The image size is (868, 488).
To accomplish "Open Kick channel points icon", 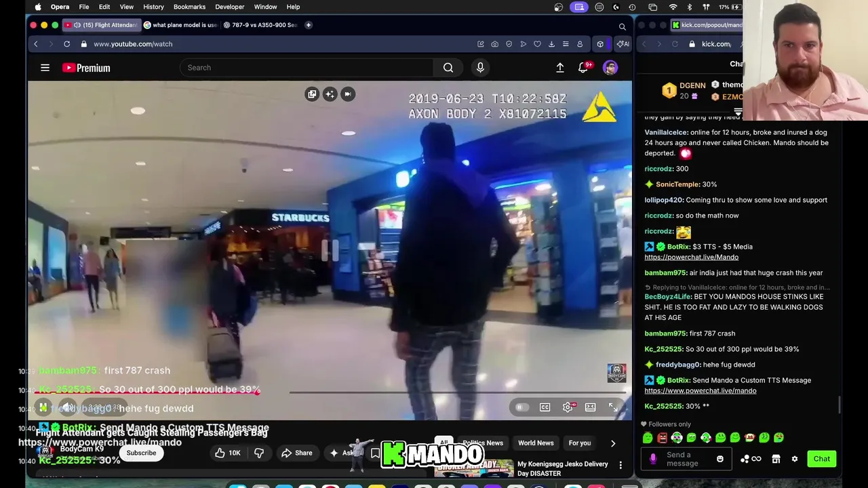I will coord(750,459).
